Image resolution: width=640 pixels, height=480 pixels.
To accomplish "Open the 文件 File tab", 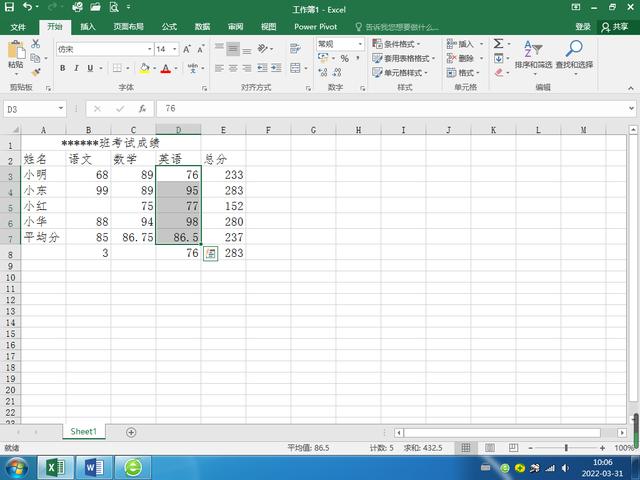I will (x=18, y=27).
